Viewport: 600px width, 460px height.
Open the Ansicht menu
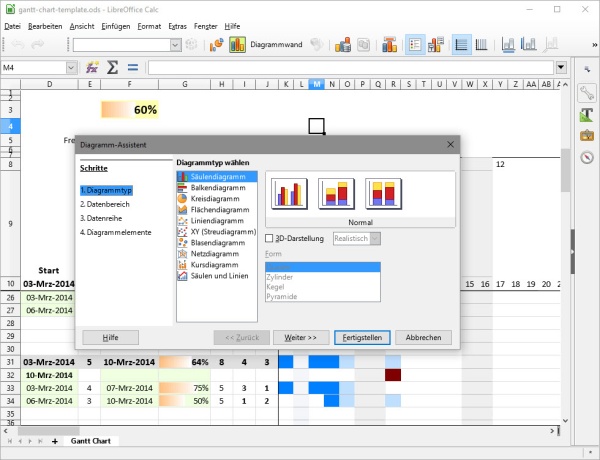pos(82,26)
